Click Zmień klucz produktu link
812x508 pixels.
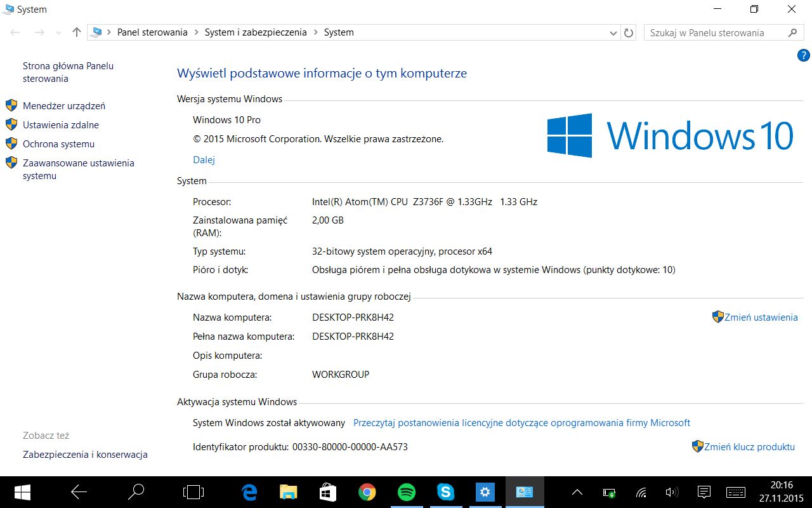[x=750, y=447]
